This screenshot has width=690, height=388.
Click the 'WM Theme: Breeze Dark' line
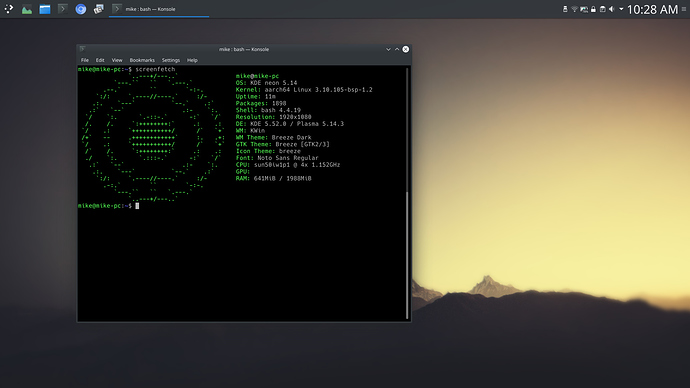(x=273, y=137)
